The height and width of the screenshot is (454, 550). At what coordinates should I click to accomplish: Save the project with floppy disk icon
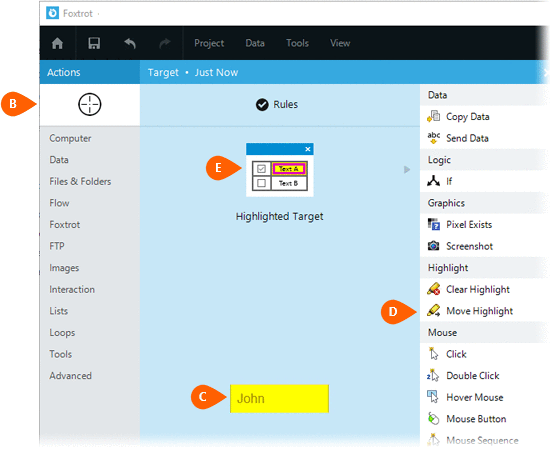pyautogui.click(x=94, y=43)
